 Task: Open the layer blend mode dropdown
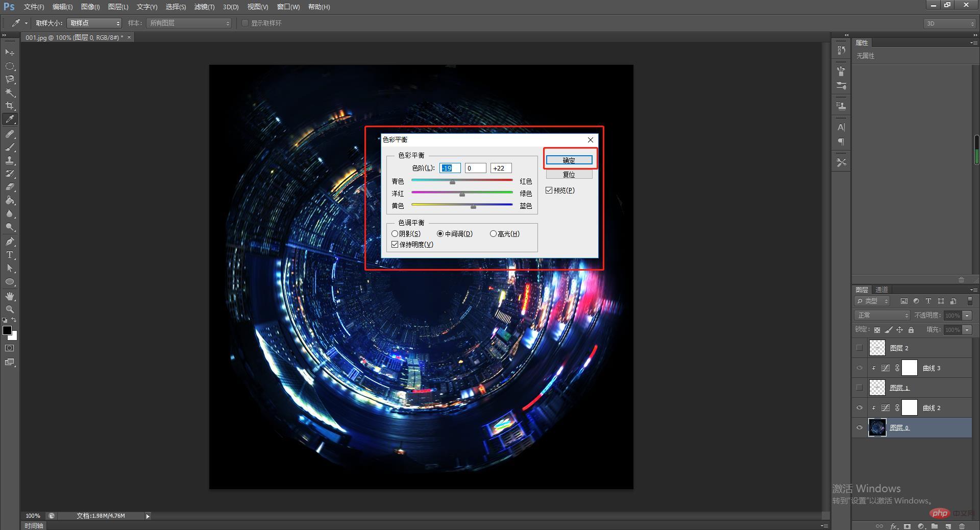coord(882,316)
